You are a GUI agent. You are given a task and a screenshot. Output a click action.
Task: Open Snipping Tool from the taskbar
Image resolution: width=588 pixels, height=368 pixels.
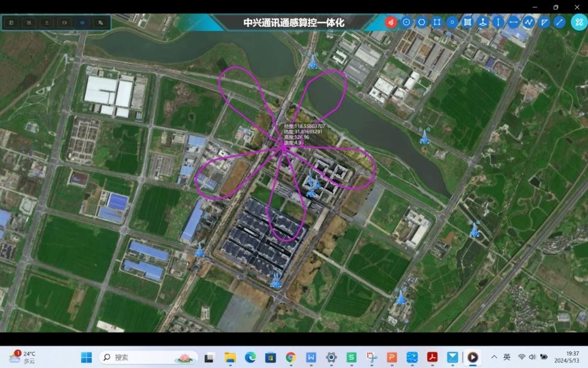372,357
